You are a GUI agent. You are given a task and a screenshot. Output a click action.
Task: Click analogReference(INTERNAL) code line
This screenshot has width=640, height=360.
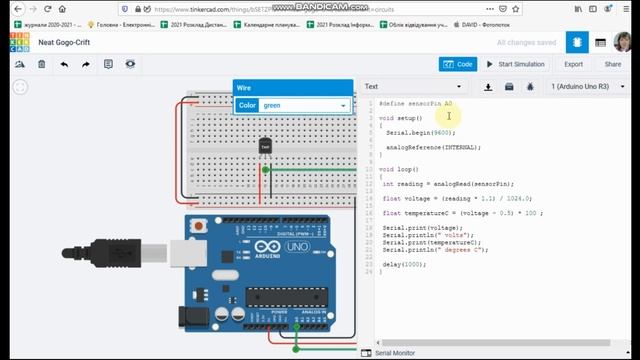pyautogui.click(x=433, y=147)
